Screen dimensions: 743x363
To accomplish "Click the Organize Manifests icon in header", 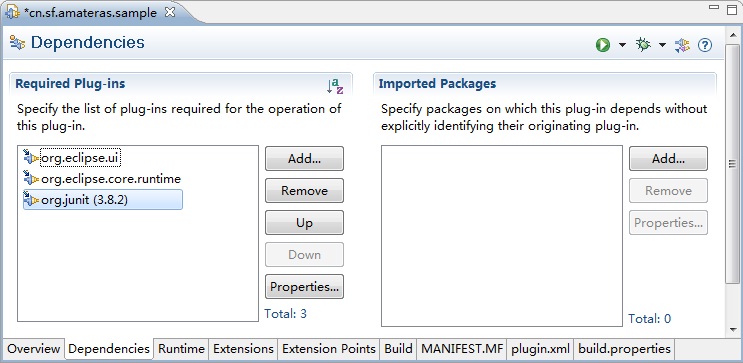I will (x=682, y=45).
